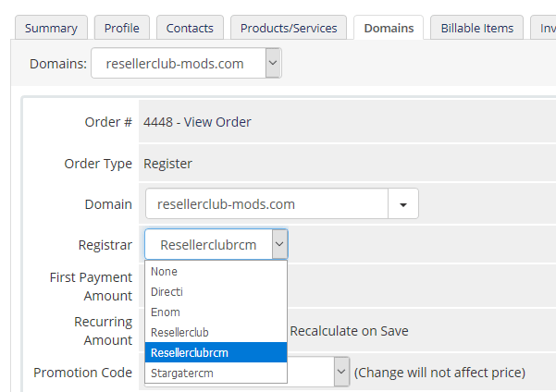Viewport: 556px width, 392px height.
Task: Select the Domains tab
Action: click(389, 28)
